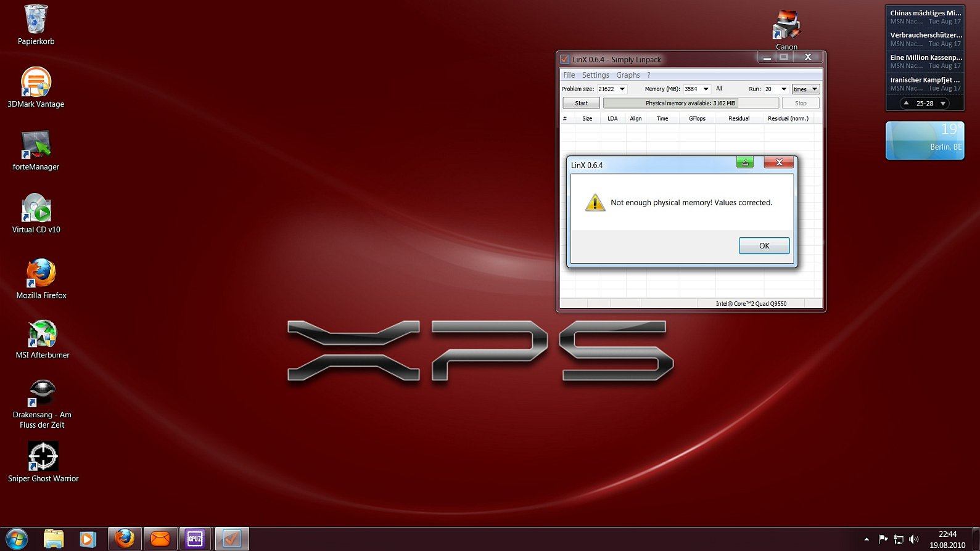Click the warning icon in the dialog

595,202
